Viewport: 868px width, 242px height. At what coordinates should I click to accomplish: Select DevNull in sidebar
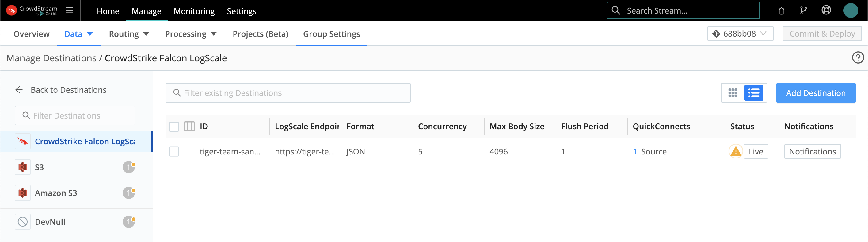click(x=76, y=222)
